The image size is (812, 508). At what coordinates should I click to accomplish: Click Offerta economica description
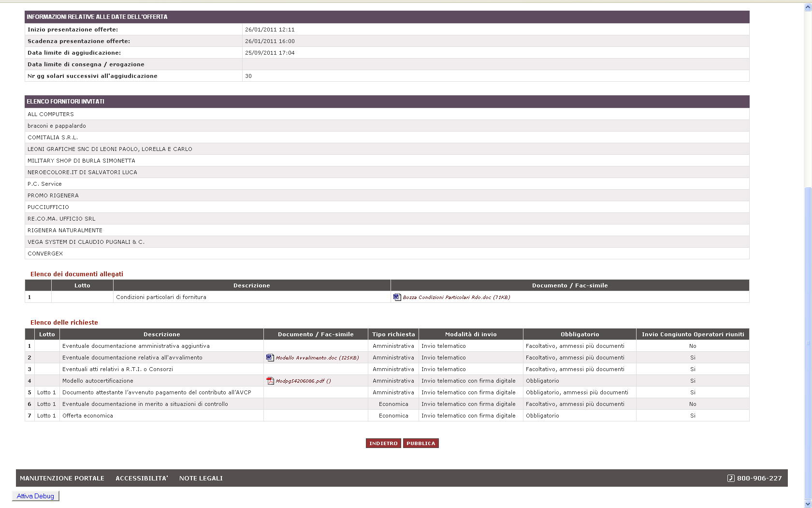pyautogui.click(x=87, y=416)
